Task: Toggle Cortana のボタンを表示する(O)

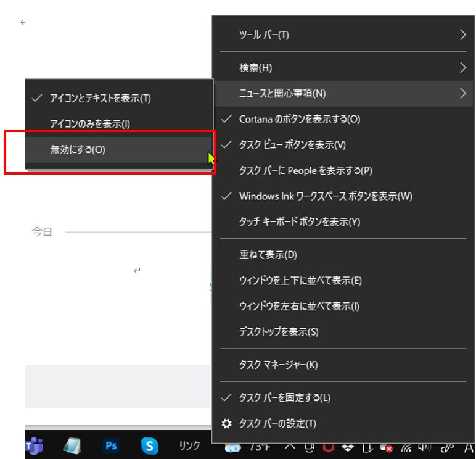Action: [343, 119]
